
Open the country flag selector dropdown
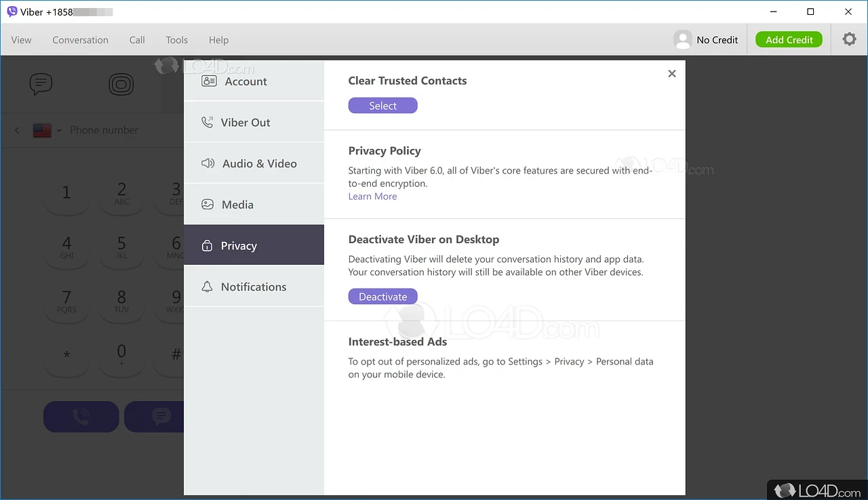coord(47,130)
